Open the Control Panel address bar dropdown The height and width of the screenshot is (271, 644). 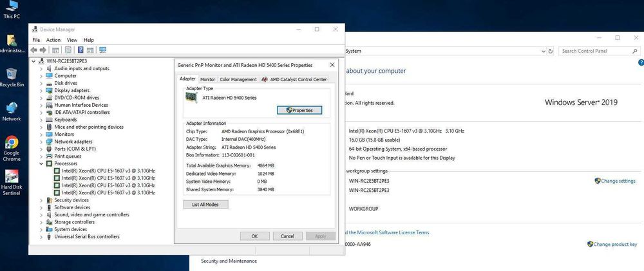click(x=544, y=51)
